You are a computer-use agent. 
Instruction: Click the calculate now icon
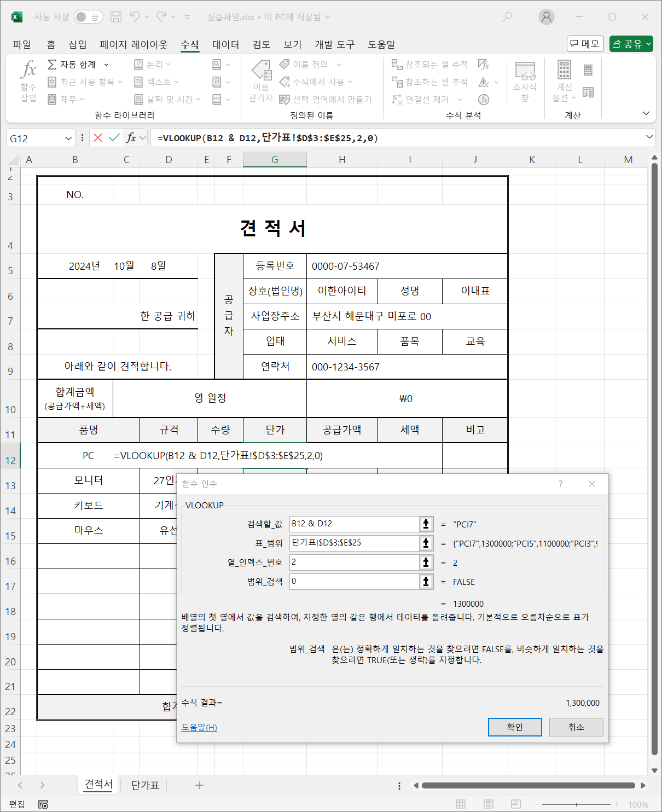click(x=588, y=70)
